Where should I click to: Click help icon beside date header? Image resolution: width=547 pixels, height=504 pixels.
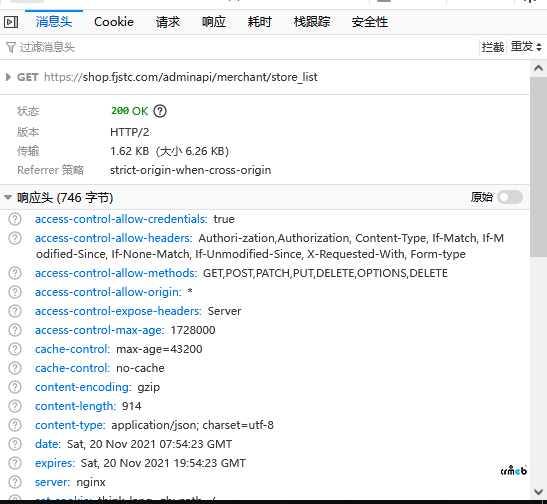click(x=15, y=444)
